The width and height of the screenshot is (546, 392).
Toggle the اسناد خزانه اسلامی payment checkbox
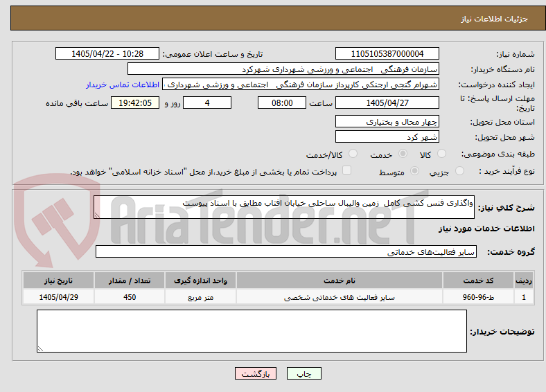[347, 170]
